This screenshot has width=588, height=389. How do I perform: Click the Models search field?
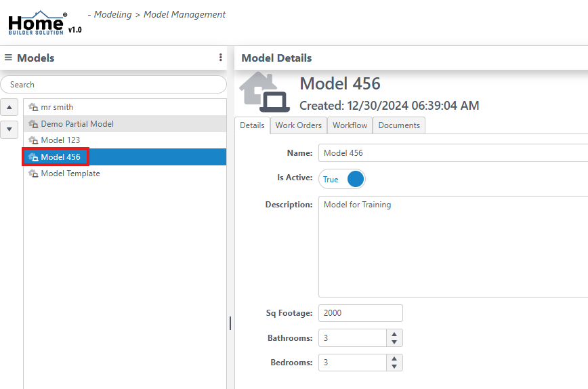114,85
